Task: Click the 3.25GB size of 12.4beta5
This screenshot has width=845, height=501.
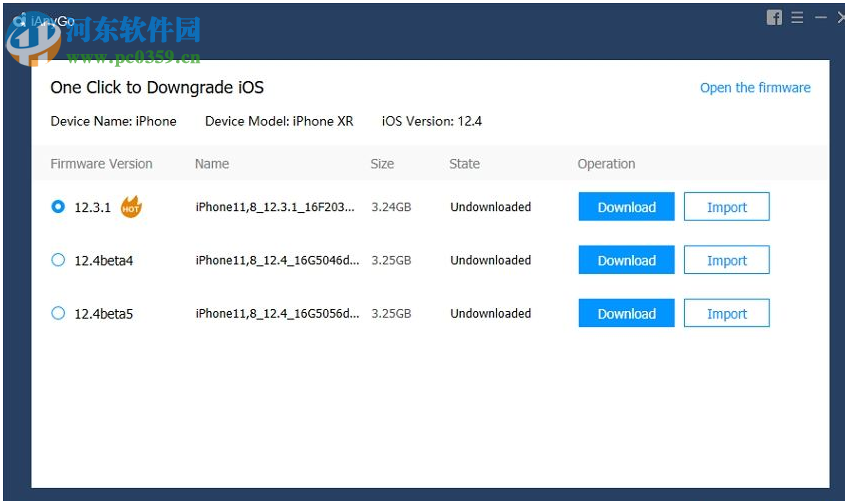Action: point(391,314)
